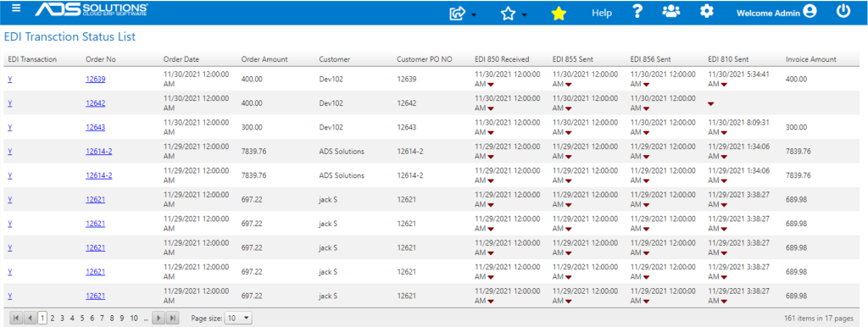Click the outlined star favorites icon

pyautogui.click(x=508, y=14)
